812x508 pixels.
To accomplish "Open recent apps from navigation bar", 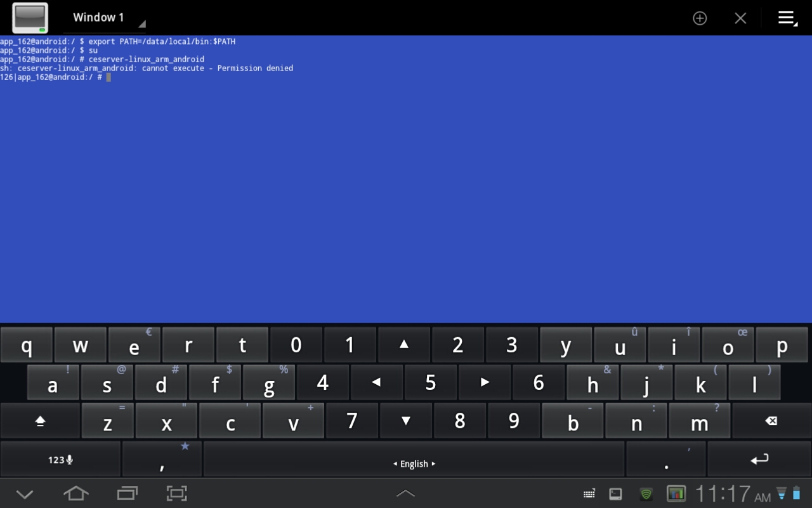I will (x=127, y=493).
